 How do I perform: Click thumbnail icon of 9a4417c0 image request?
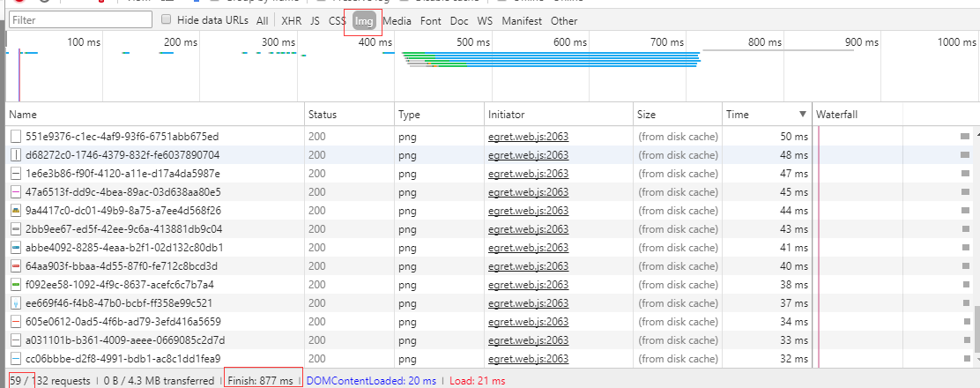(15, 211)
